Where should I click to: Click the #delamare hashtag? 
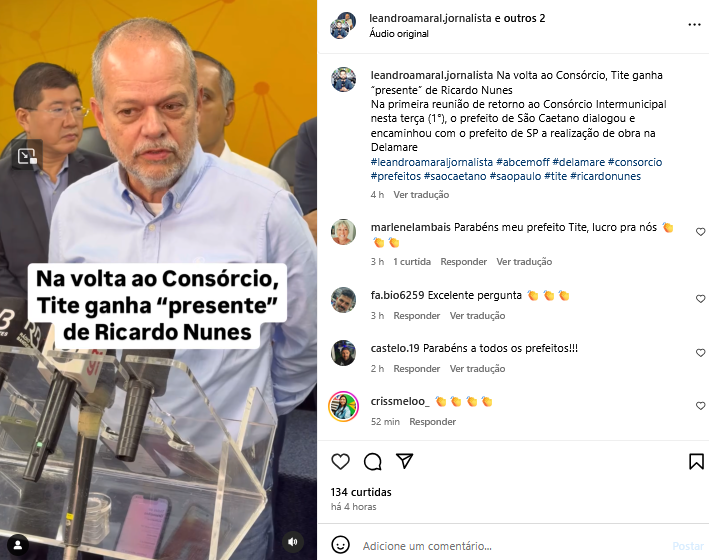[x=578, y=162]
